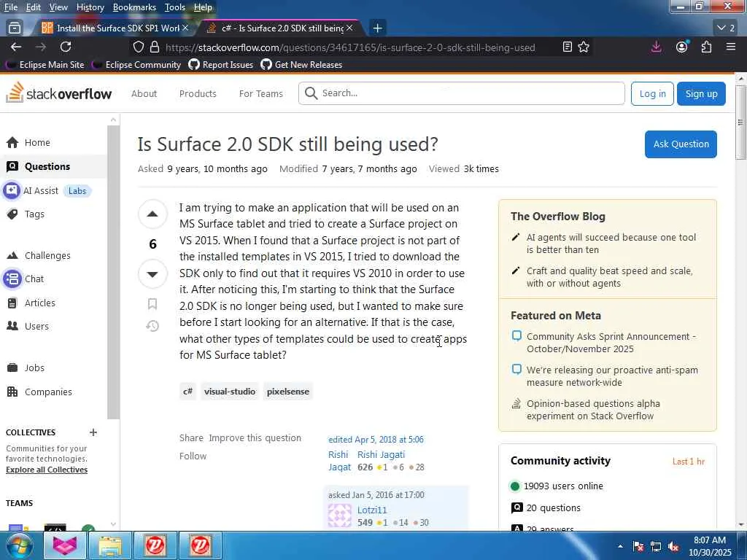
Task: Click the Tags icon in the sidebar
Action: (12, 214)
